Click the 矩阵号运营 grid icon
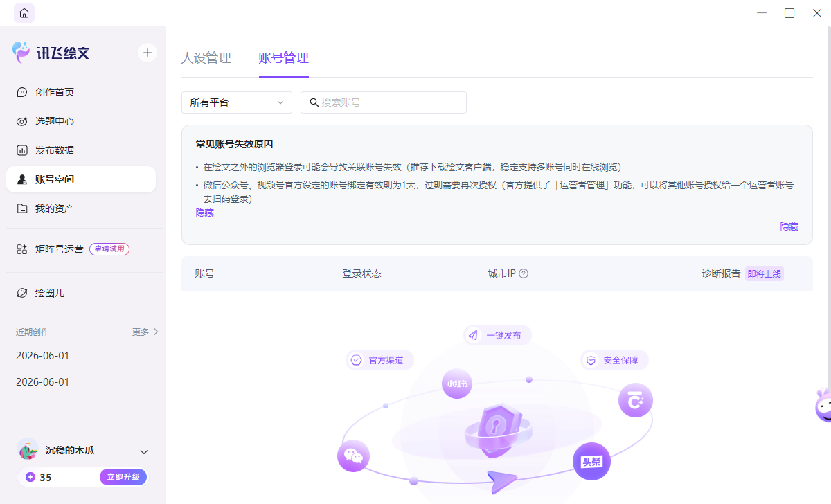Viewport: 831px width, 504px height. (x=22, y=249)
